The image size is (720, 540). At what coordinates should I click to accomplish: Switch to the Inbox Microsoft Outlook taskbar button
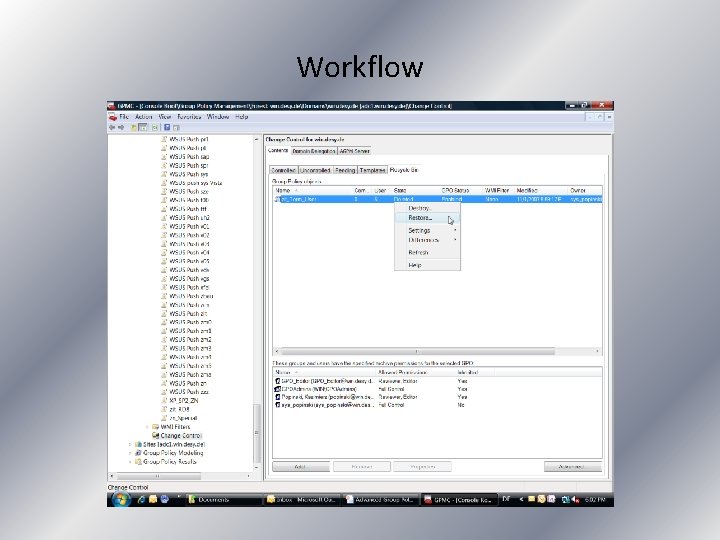click(303, 499)
